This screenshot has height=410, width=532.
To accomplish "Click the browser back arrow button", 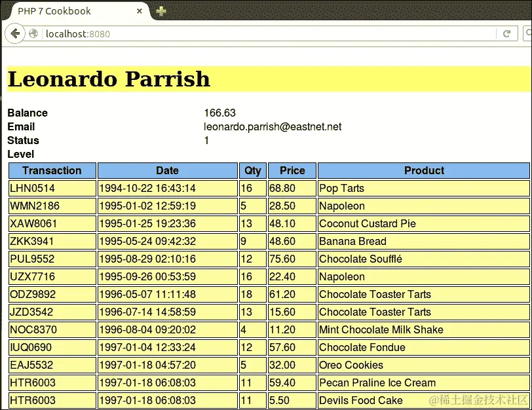I will [x=15, y=33].
